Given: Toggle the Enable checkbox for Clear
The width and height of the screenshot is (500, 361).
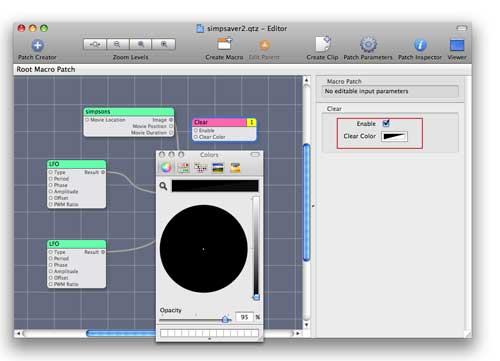Looking at the screenshot, I should (386, 123).
